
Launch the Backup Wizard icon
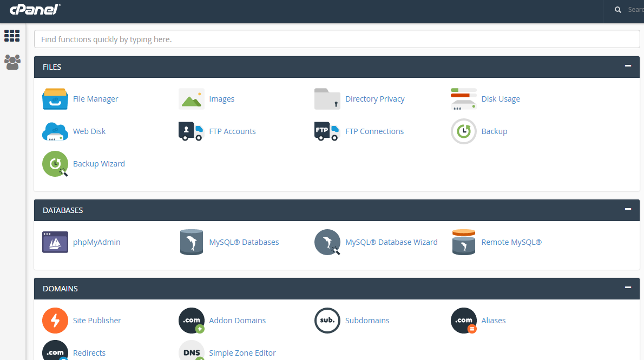click(55, 164)
